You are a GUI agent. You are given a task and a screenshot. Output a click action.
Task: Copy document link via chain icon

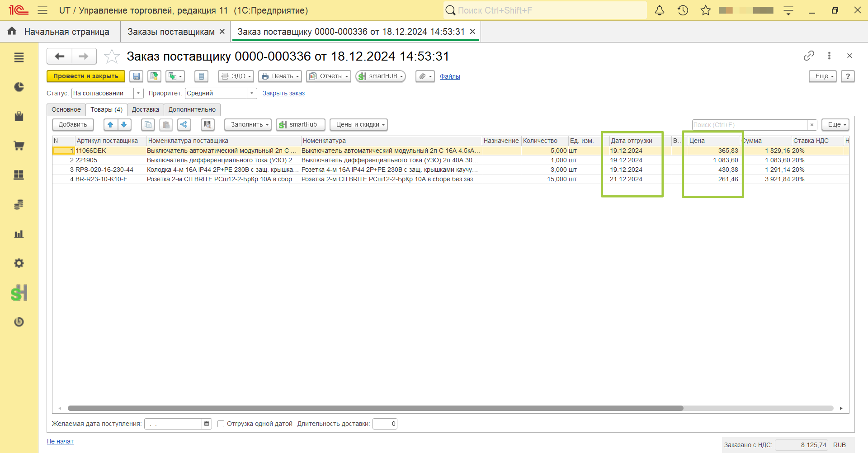(809, 56)
